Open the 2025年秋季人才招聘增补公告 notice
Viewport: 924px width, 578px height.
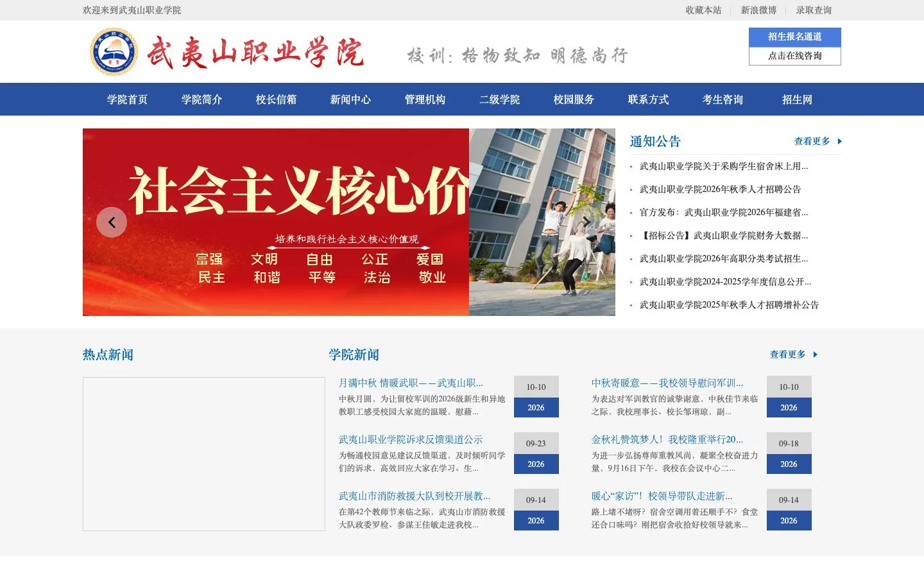(729, 305)
